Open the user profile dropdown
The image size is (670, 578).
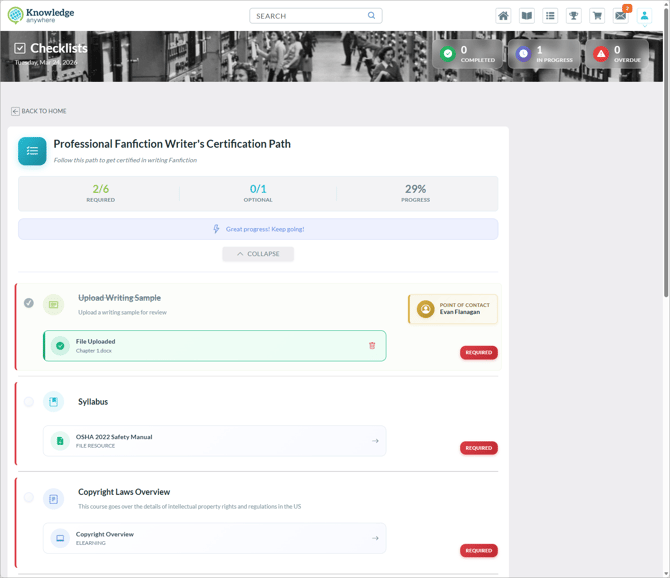[645, 16]
